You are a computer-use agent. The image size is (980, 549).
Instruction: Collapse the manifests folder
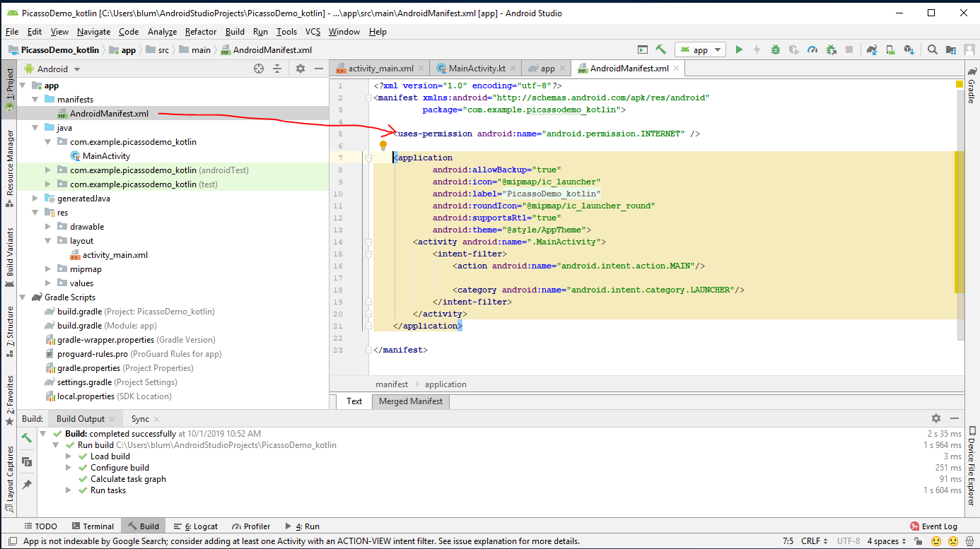click(x=35, y=100)
